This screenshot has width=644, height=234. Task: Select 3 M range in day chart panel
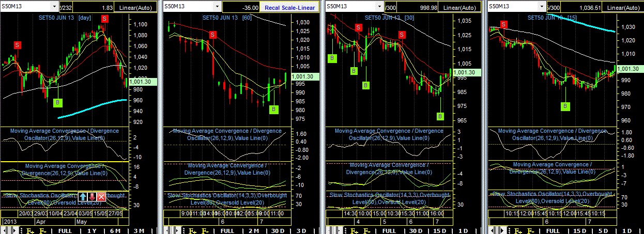(139, 230)
